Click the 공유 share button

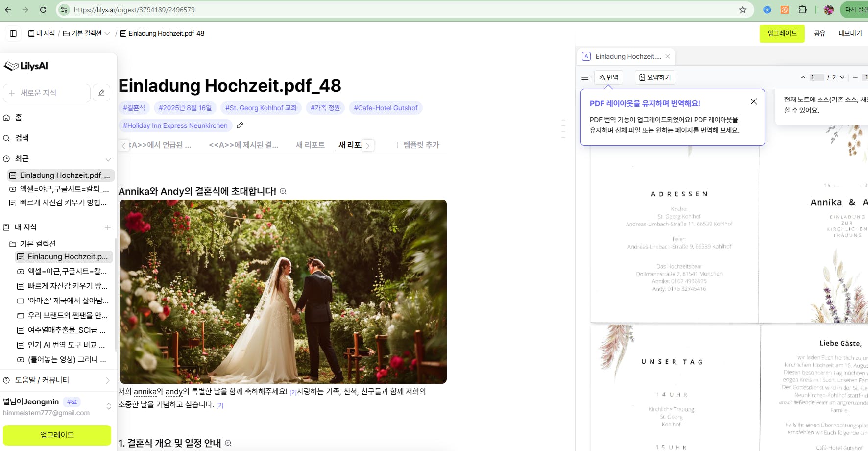click(820, 33)
